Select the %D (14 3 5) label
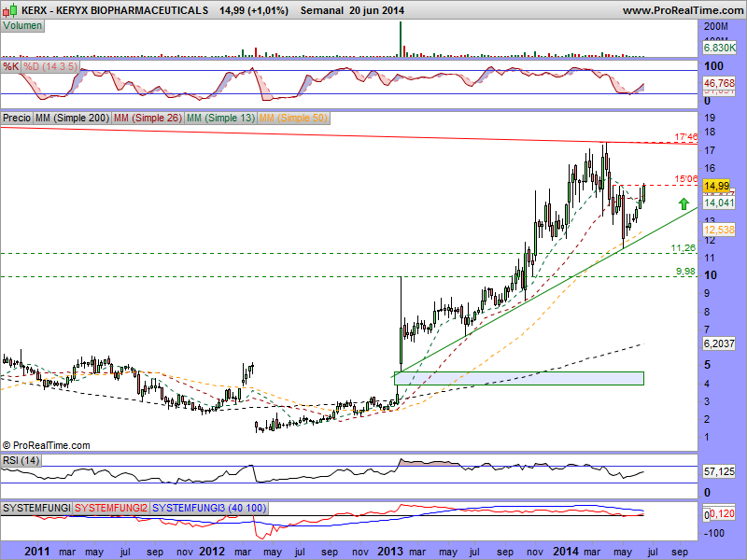 [x=50, y=66]
